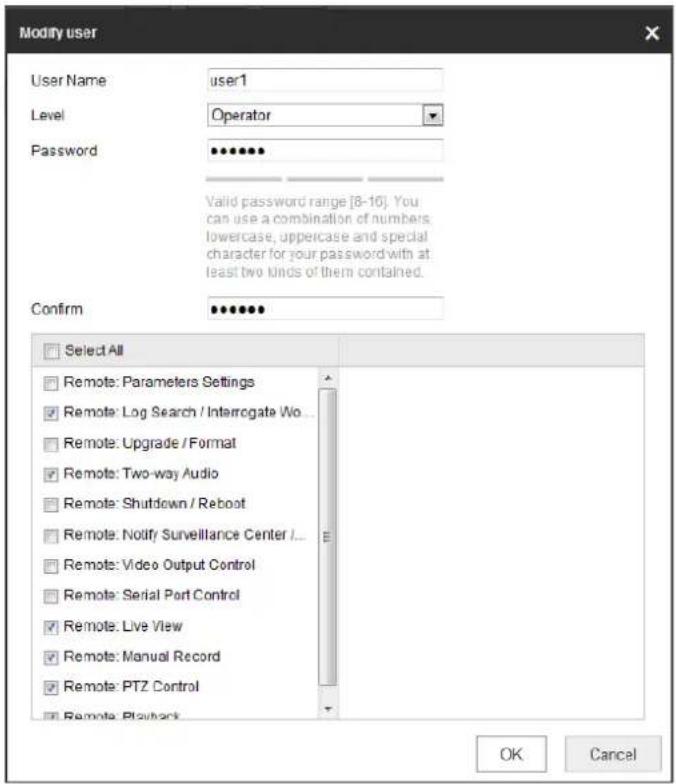
Task: Check the Select All checkbox
Action: tap(51, 350)
